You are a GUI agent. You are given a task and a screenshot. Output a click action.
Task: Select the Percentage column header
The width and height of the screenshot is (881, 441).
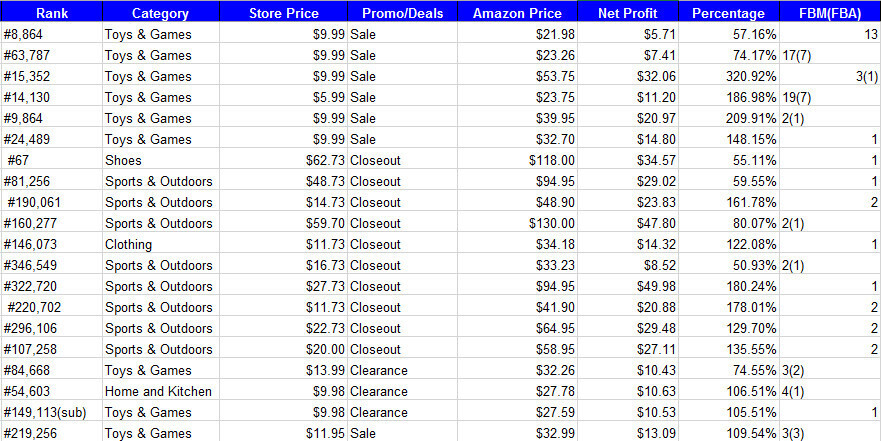click(729, 14)
